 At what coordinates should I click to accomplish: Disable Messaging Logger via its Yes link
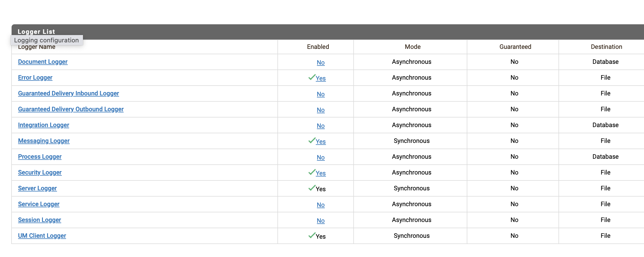(x=321, y=141)
